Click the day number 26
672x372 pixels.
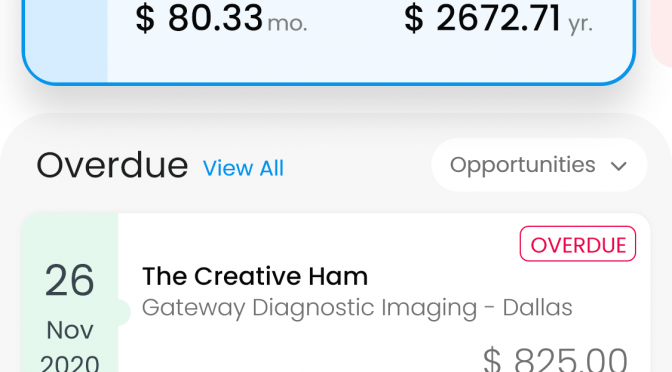pos(69,281)
